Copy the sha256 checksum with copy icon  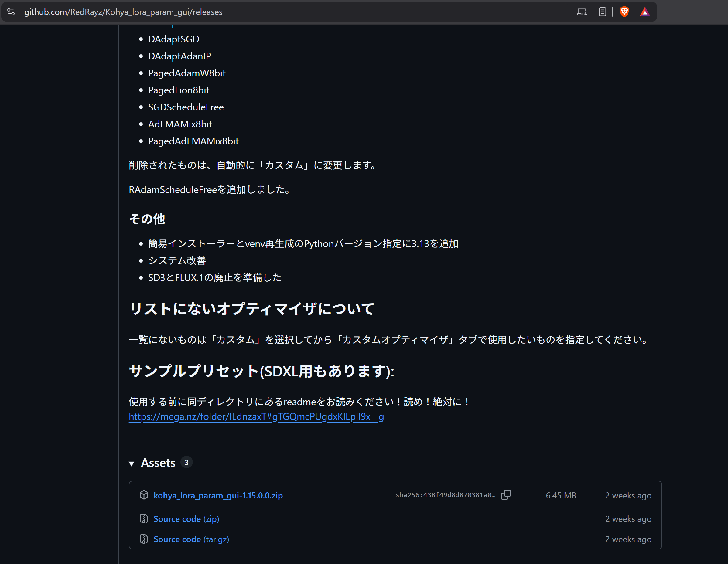506,495
